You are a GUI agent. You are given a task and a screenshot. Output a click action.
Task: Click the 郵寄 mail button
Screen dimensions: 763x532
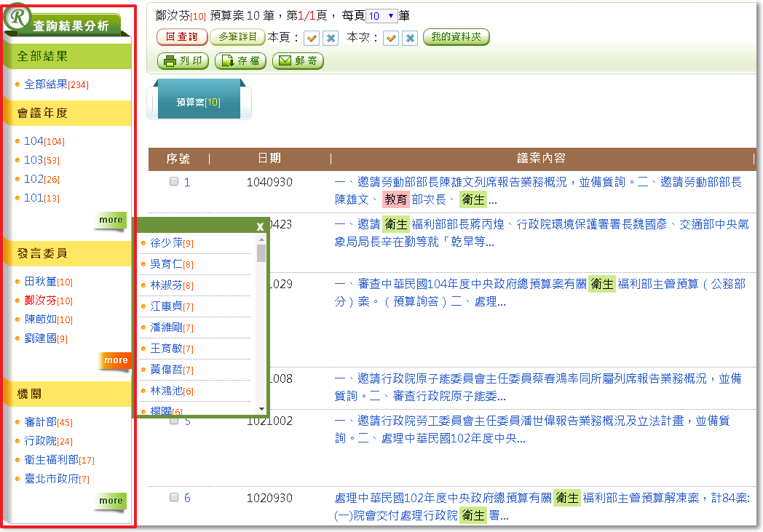[298, 61]
